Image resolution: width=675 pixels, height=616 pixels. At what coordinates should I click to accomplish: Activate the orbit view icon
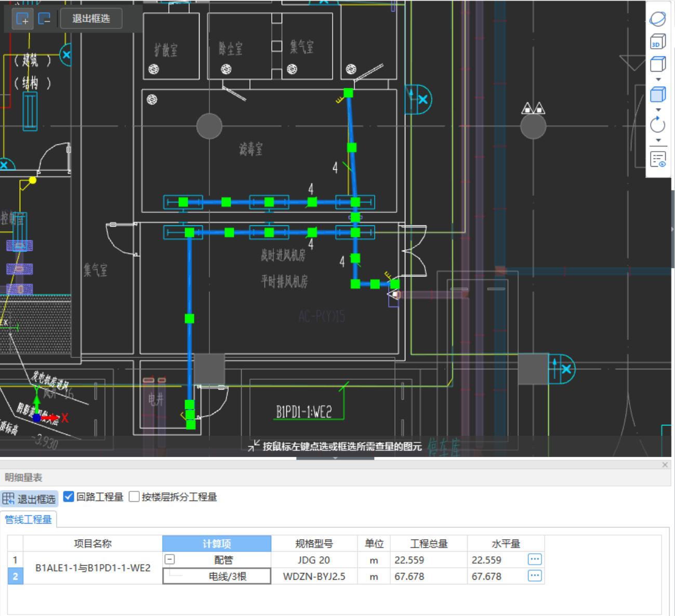coord(658,19)
